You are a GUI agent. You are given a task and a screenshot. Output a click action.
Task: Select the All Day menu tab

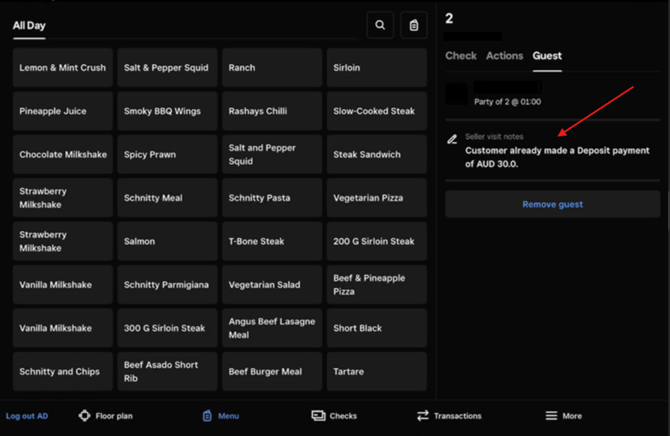(x=29, y=26)
